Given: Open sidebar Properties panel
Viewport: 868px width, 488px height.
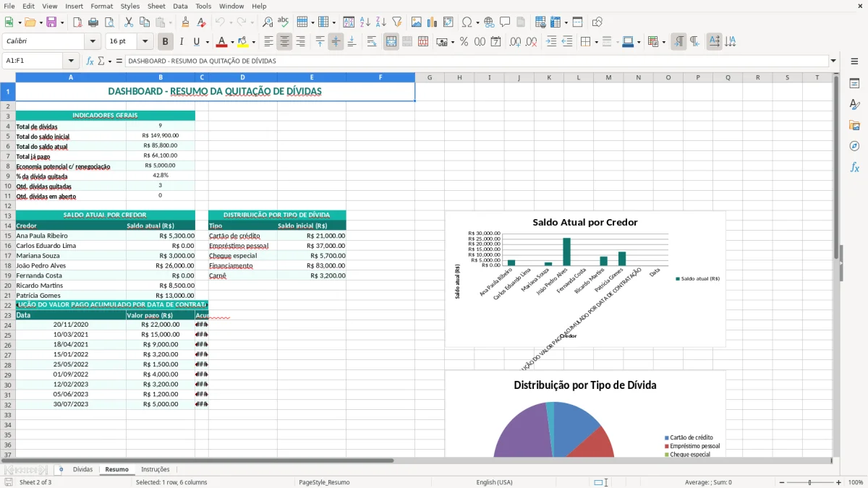Looking at the screenshot, I should [x=854, y=83].
